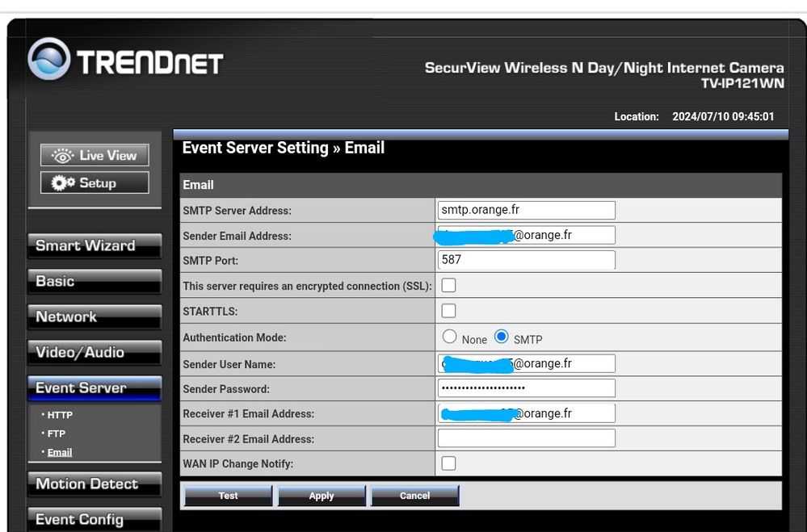The width and height of the screenshot is (807, 532).
Task: Click the 'Authentication Mode:' label
Action: tap(235, 337)
